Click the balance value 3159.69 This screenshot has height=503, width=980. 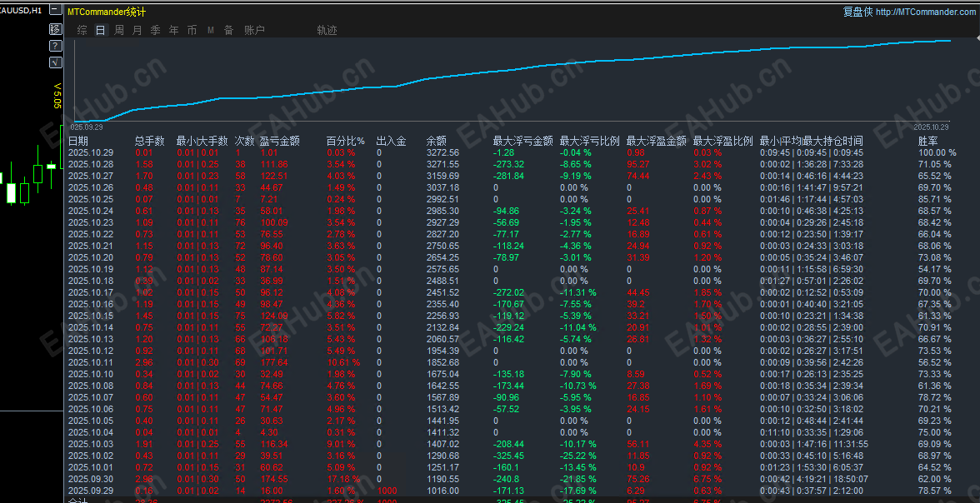coord(442,177)
